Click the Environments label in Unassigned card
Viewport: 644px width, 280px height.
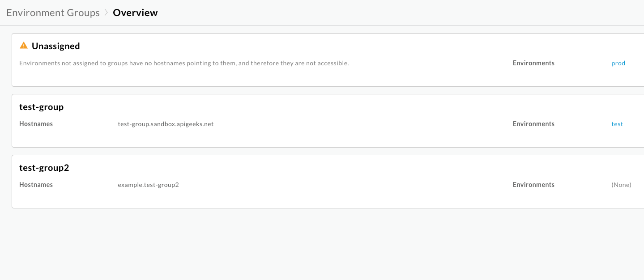[x=533, y=63]
